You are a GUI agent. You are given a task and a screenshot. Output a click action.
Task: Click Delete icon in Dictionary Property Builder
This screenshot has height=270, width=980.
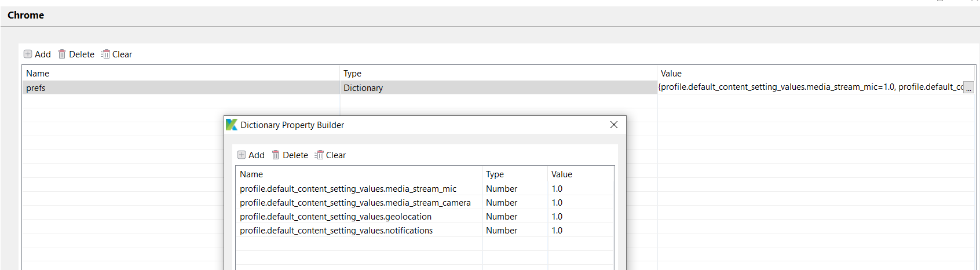tap(276, 155)
